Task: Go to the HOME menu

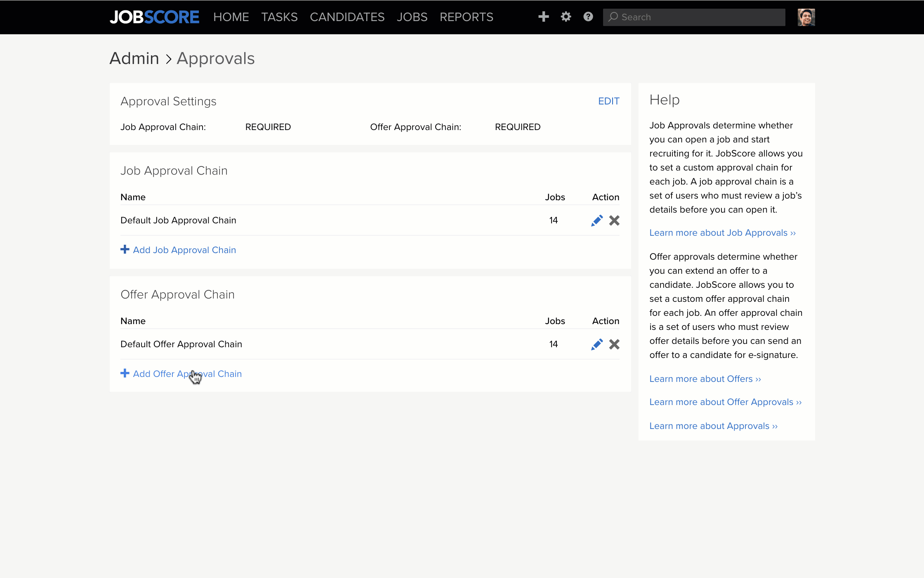Action: pos(231,17)
